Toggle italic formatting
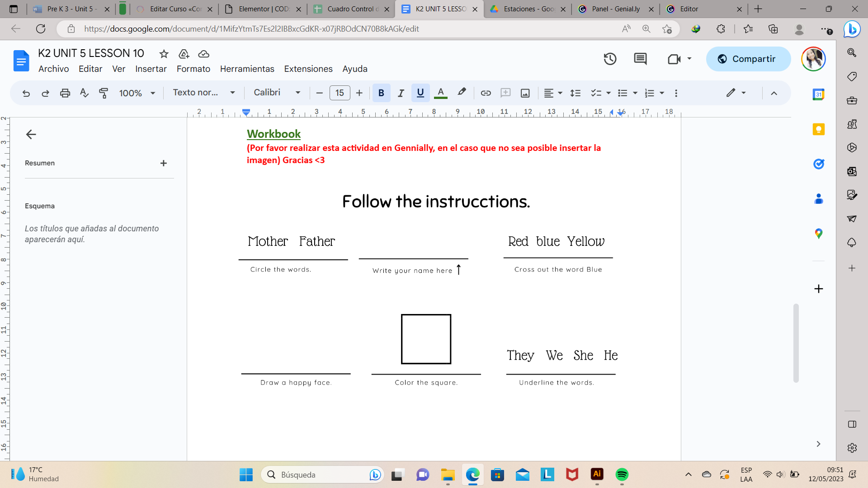This screenshot has height=488, width=868. (x=401, y=93)
